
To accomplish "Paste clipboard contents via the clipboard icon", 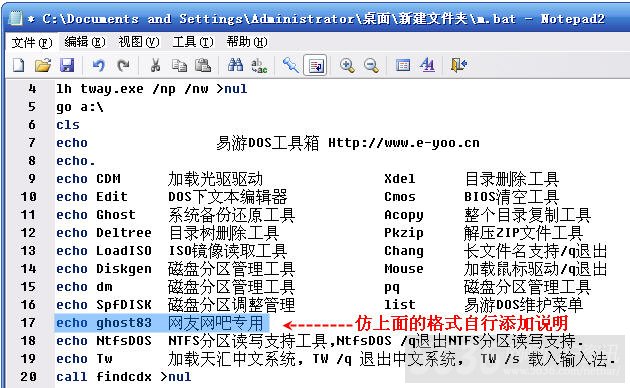I will [x=203, y=65].
